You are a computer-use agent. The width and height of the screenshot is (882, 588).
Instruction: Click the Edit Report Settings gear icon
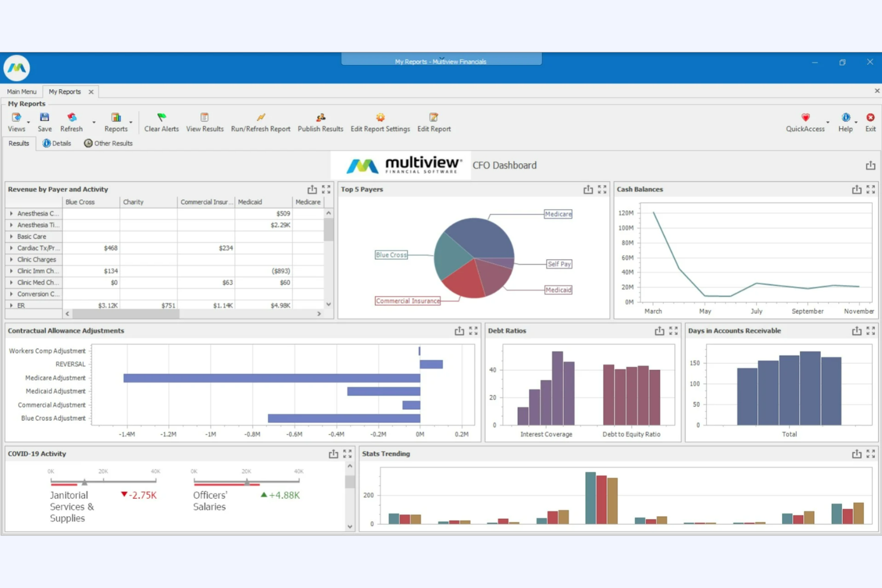click(x=380, y=117)
